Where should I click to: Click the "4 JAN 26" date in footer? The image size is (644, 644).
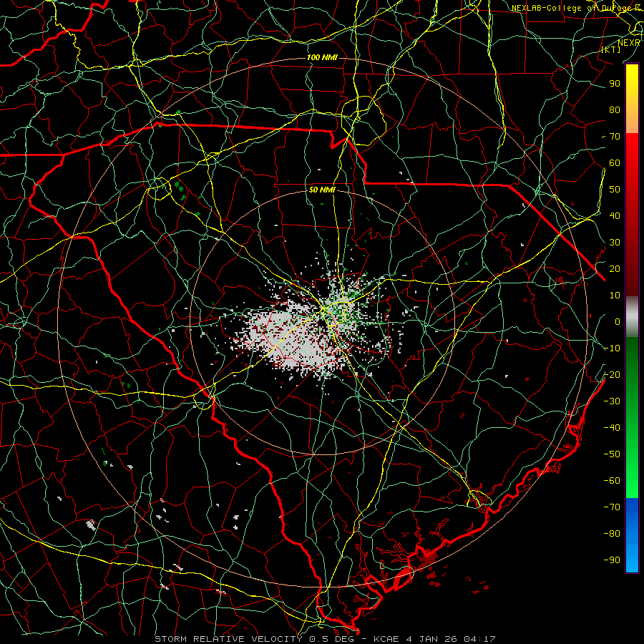(431, 639)
